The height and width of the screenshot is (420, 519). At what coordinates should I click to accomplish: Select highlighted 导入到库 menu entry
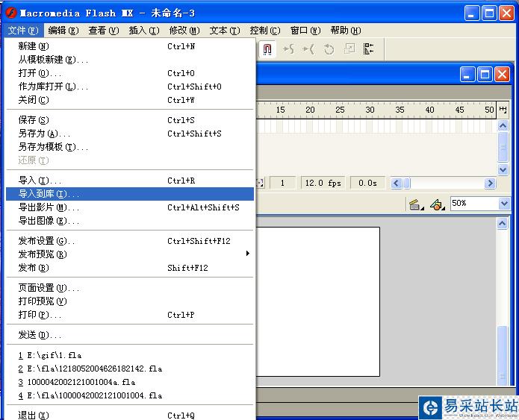tap(130, 194)
